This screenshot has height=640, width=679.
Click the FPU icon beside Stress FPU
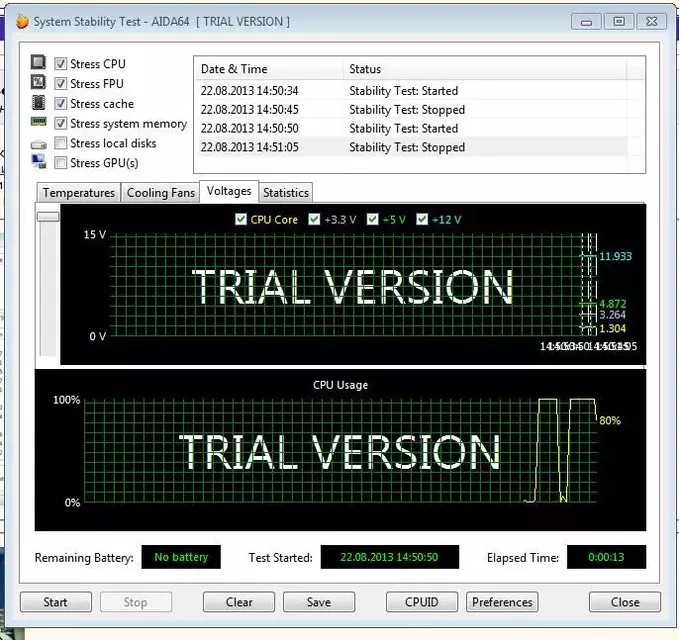click(38, 82)
